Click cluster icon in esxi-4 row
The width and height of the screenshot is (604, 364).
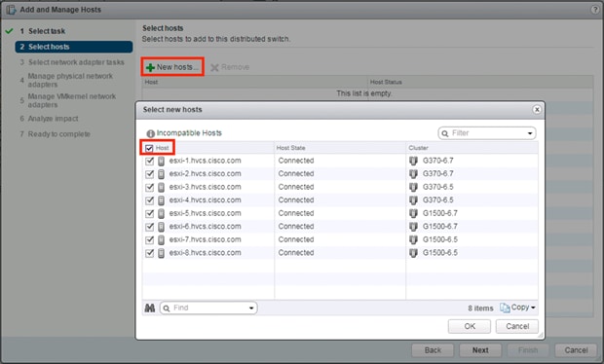413,200
